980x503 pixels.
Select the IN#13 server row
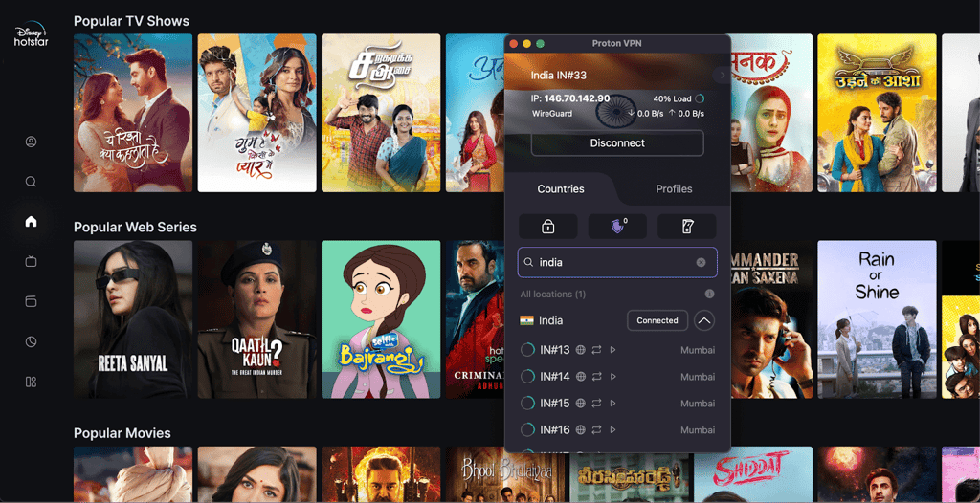tap(617, 350)
